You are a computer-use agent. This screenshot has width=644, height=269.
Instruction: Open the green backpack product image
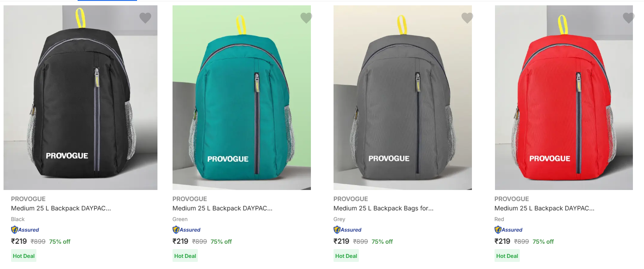pos(241,98)
